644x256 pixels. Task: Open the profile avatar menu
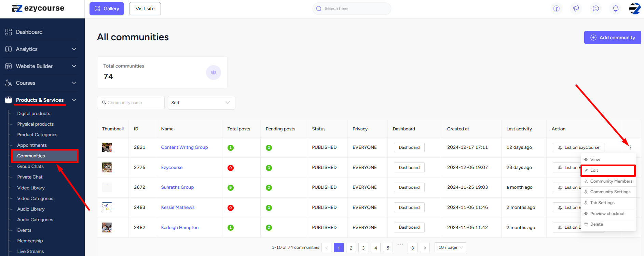635,9
